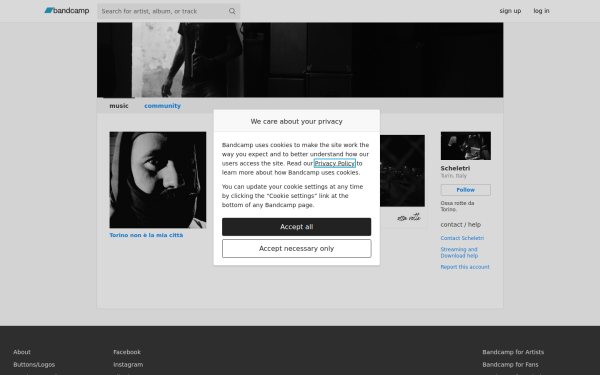Open the dark album cover behind the dialog
The width and height of the screenshot is (600, 375).
tap(402, 171)
